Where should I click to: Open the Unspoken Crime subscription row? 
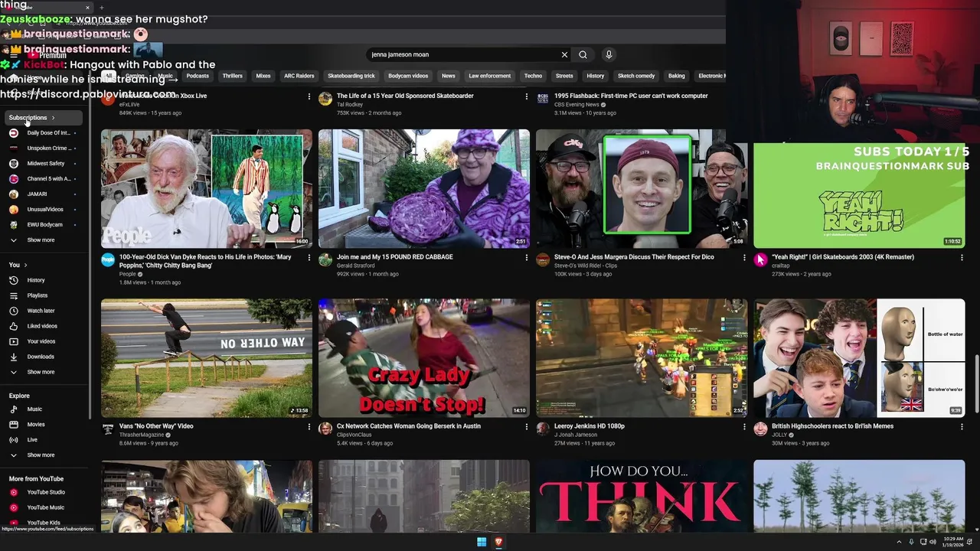[x=44, y=148]
